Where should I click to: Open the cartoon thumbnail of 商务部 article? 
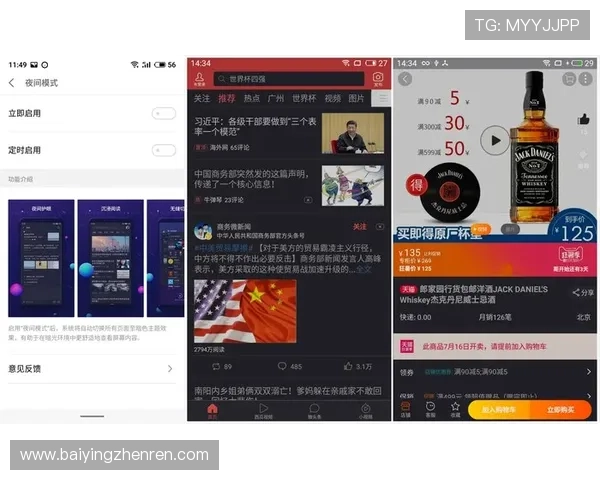pyautogui.click(x=353, y=186)
